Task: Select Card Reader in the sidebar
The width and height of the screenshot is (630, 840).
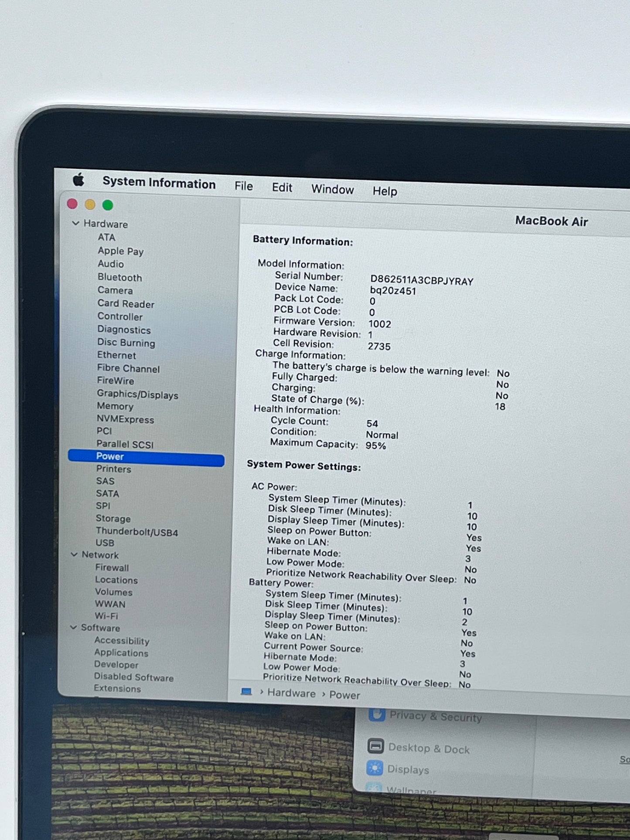Action: click(126, 304)
